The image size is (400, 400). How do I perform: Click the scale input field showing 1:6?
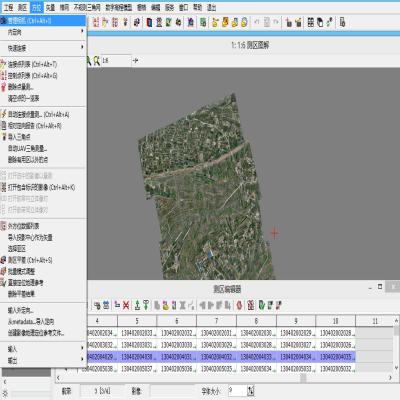pos(116,60)
